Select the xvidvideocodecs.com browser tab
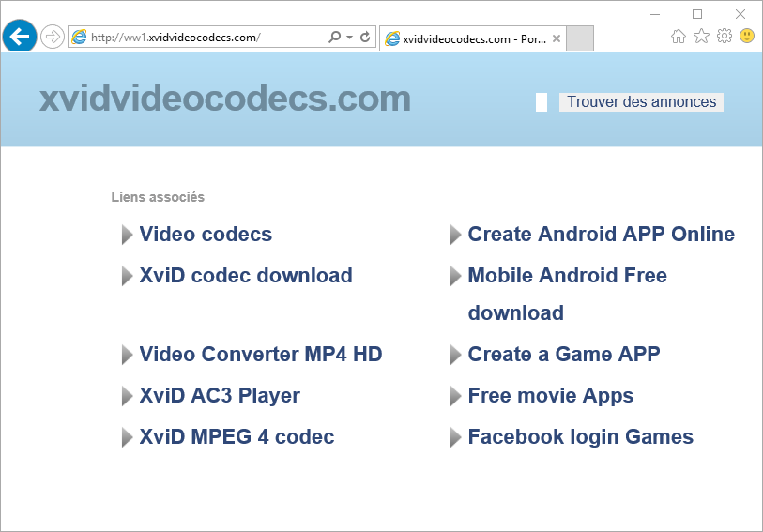This screenshot has height=532, width=763. click(x=472, y=38)
